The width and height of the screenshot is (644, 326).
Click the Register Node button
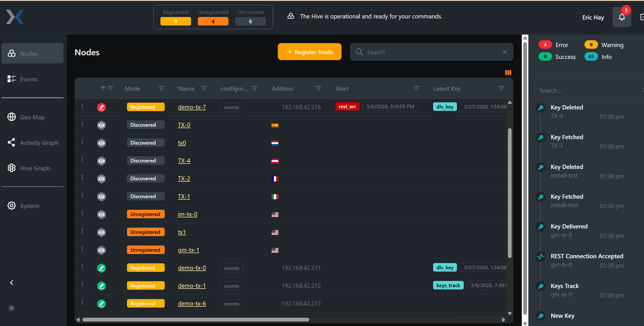310,52
